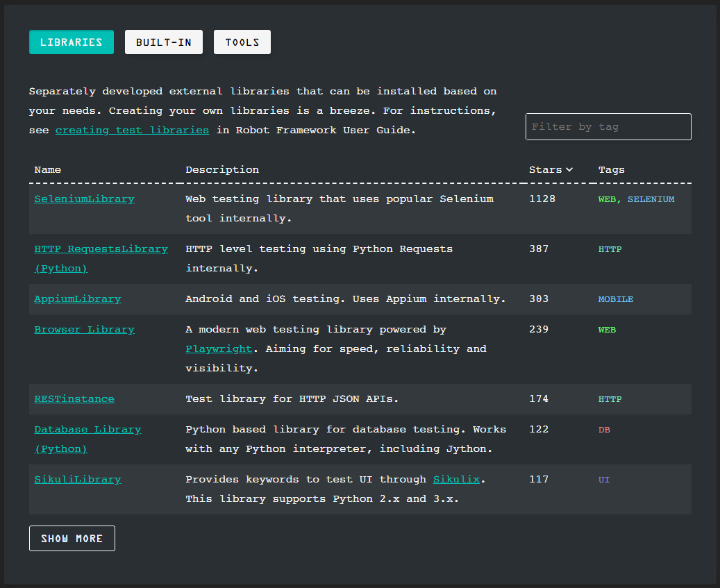
Task: Open the SikuliLibrary page
Action: (78, 479)
